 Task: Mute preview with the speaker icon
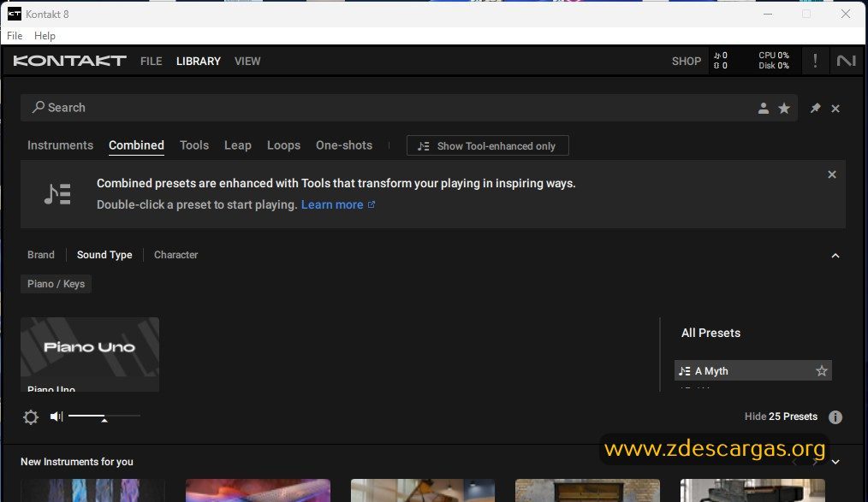point(56,416)
